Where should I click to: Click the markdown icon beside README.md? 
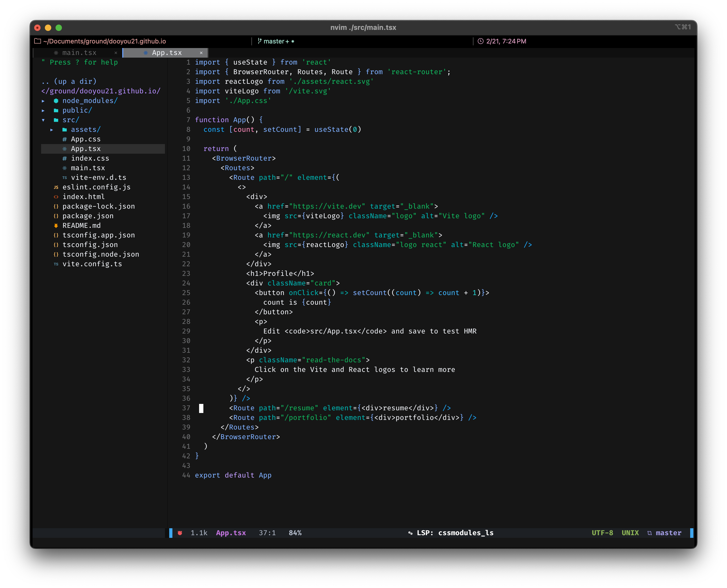[x=56, y=226]
